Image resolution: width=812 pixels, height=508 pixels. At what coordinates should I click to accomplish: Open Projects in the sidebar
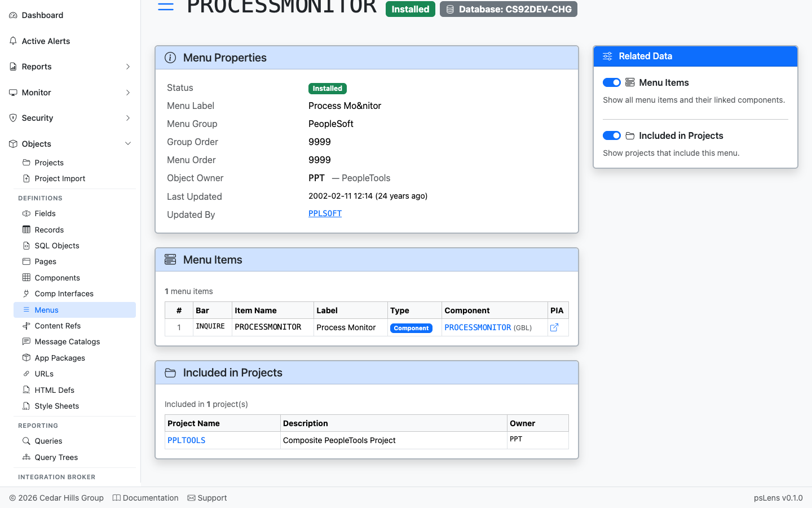point(74,163)
